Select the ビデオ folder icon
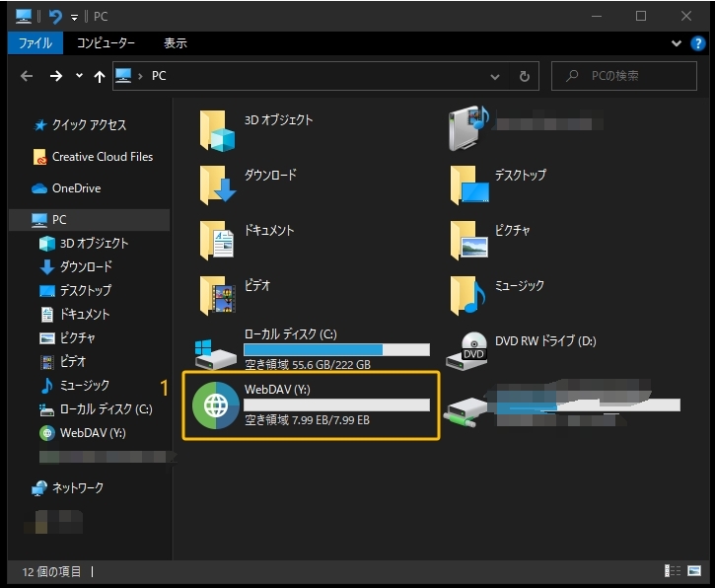 tap(217, 296)
